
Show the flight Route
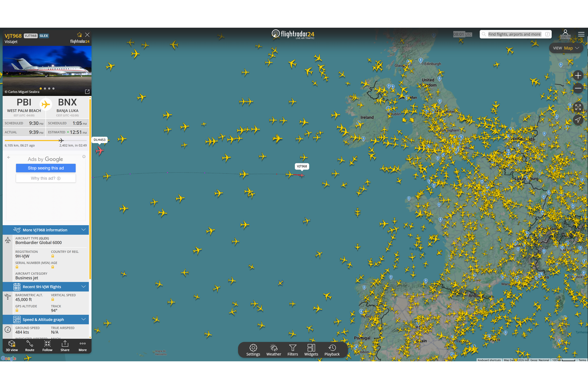pyautogui.click(x=30, y=346)
